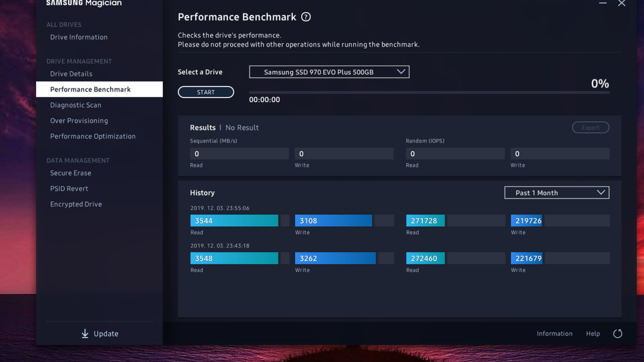Click the 3544 sequential read history bar

[x=239, y=221]
